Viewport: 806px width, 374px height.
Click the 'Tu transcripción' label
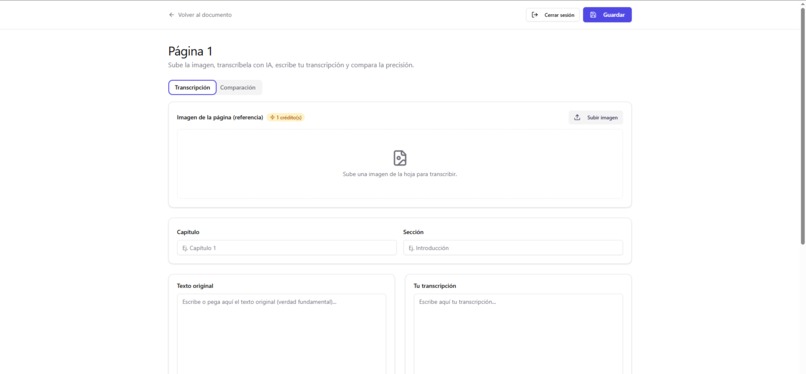[x=435, y=286]
